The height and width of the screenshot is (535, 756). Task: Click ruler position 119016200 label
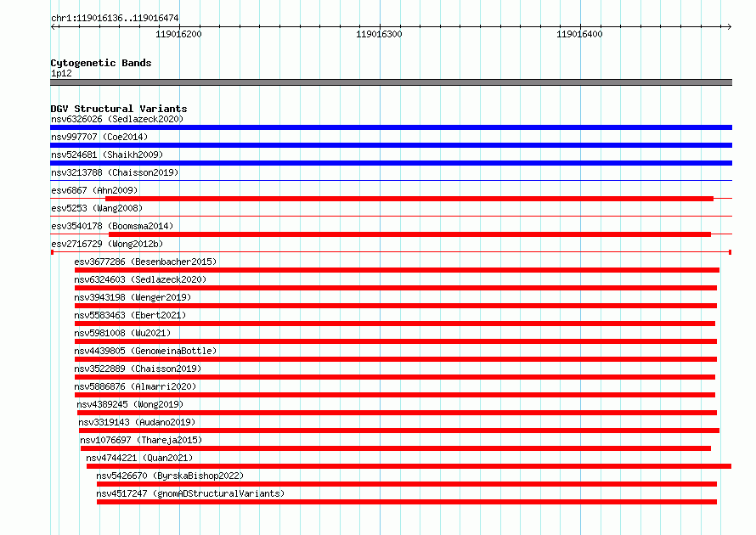(178, 34)
